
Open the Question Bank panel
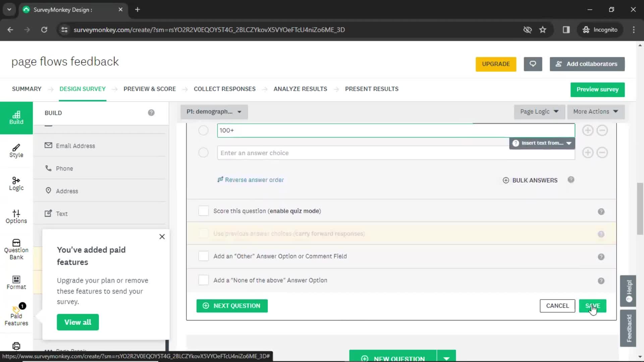click(x=16, y=249)
